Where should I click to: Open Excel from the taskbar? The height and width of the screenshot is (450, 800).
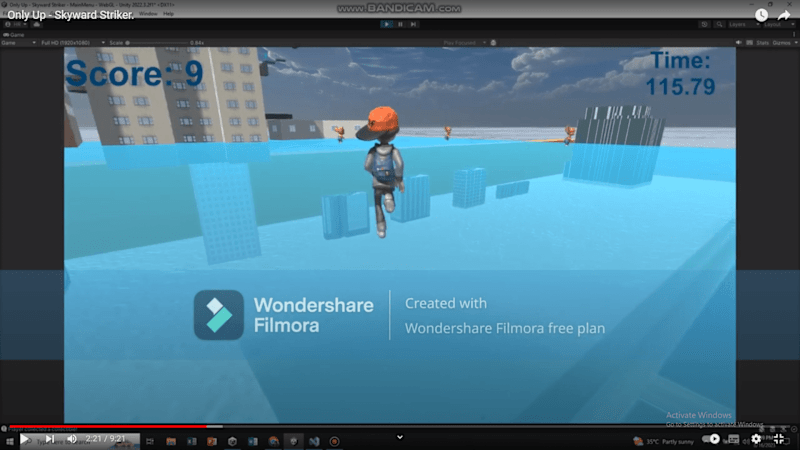pyautogui.click(x=191, y=441)
